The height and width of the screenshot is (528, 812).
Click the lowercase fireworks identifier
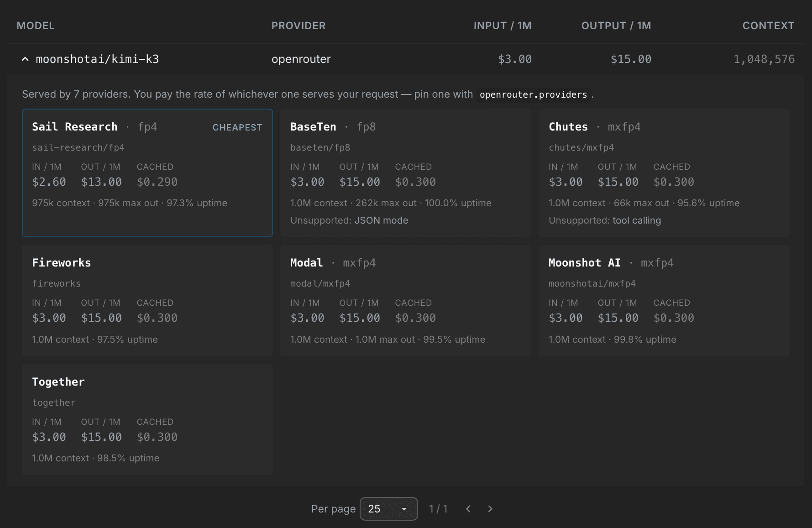pos(56,283)
